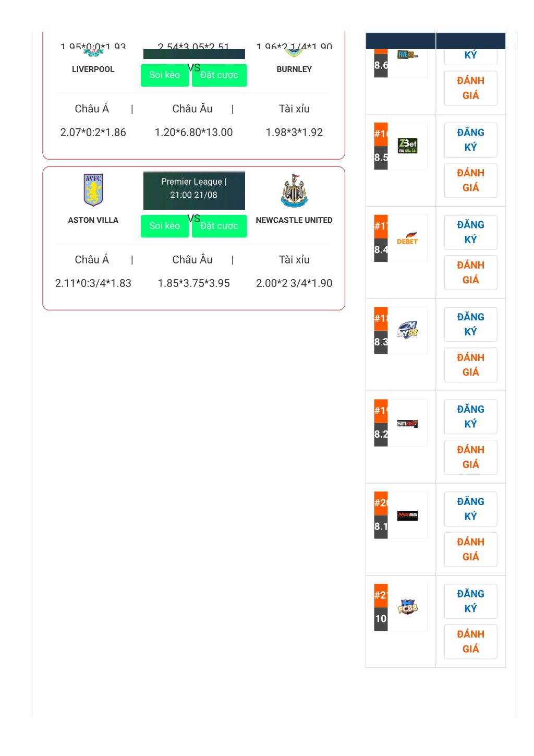Viewport: 534px width, 756px height.
Task: Open the FCB8 bookmaker logo
Action: [x=408, y=607]
